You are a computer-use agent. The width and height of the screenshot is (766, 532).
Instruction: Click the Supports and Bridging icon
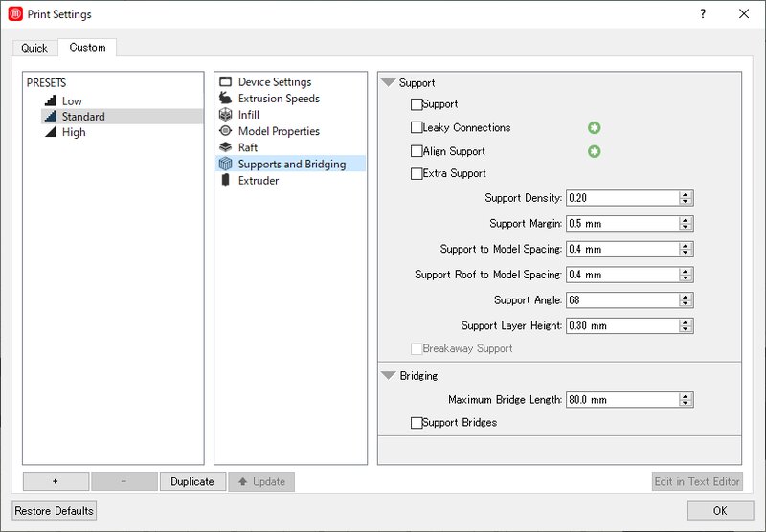coord(225,164)
